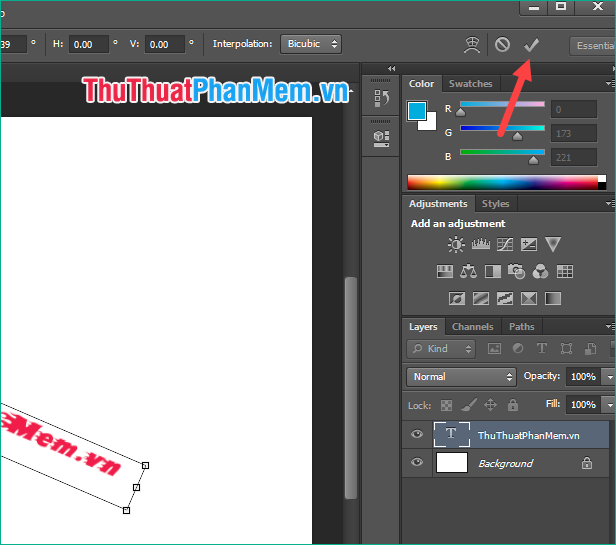Lock all layer attributes
This screenshot has height=545, width=616.
point(513,405)
